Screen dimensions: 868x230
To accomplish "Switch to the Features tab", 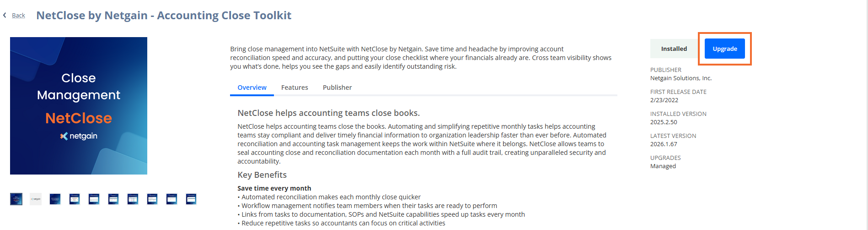I will 295,88.
